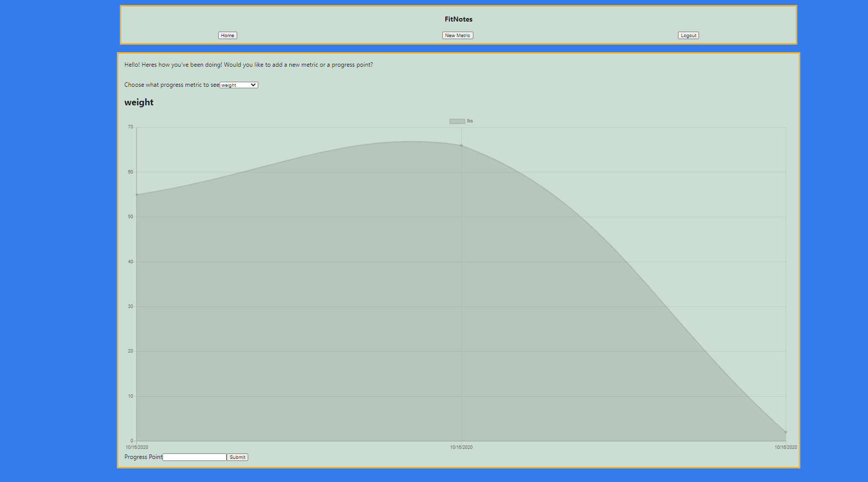The height and width of the screenshot is (482, 868).
Task: Click the 40 y-axis label
Action: (x=130, y=262)
